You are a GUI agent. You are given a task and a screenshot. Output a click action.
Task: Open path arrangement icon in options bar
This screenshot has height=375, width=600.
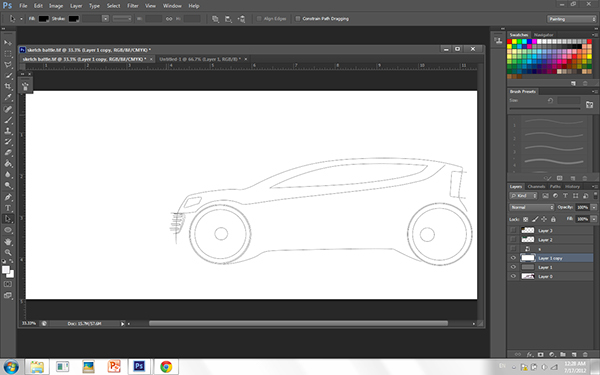click(241, 19)
